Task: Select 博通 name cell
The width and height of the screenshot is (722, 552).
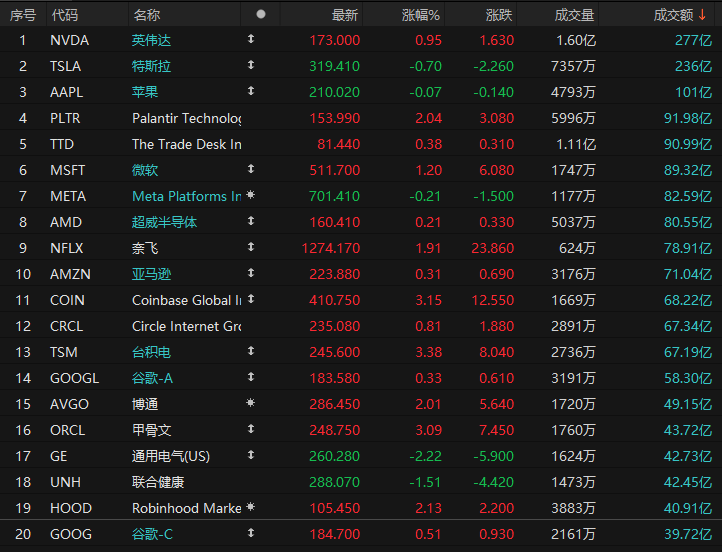Action: click(x=145, y=404)
